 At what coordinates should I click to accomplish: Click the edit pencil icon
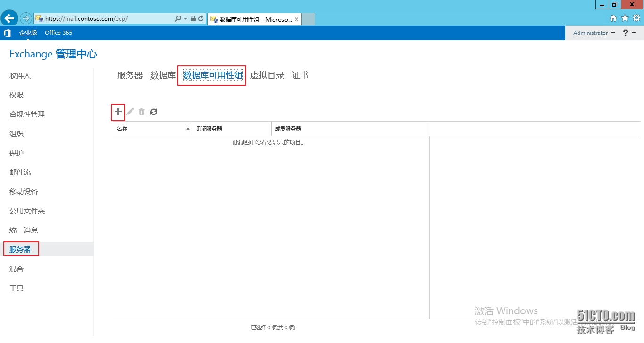coord(130,112)
